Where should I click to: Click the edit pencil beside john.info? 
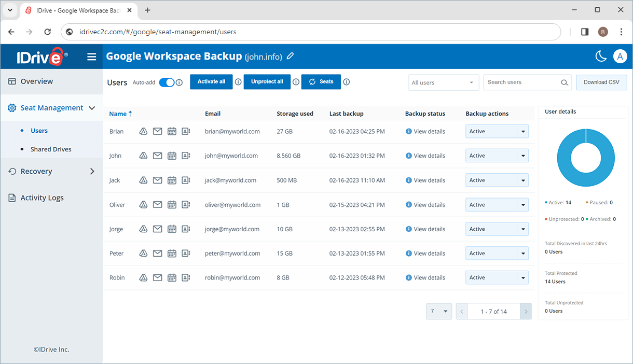290,56
